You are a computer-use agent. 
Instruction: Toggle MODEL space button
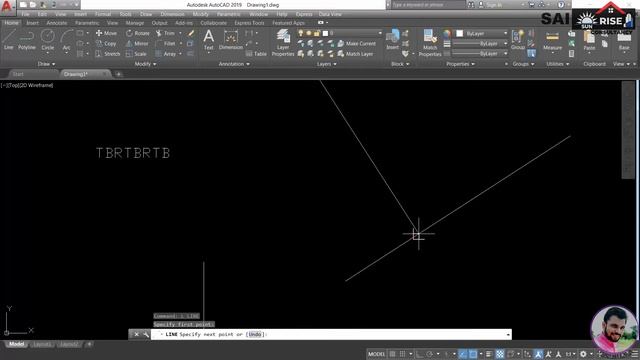[376, 354]
